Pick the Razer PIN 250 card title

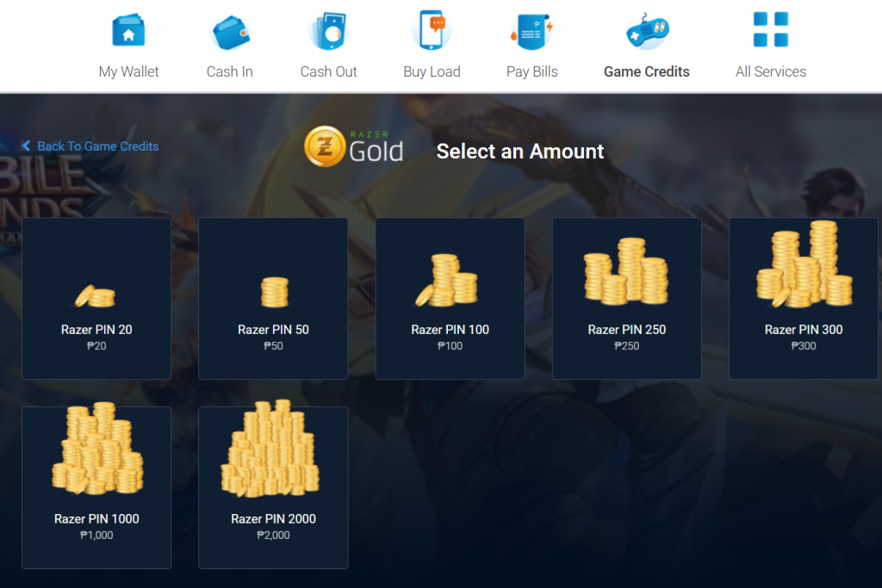pyautogui.click(x=627, y=330)
